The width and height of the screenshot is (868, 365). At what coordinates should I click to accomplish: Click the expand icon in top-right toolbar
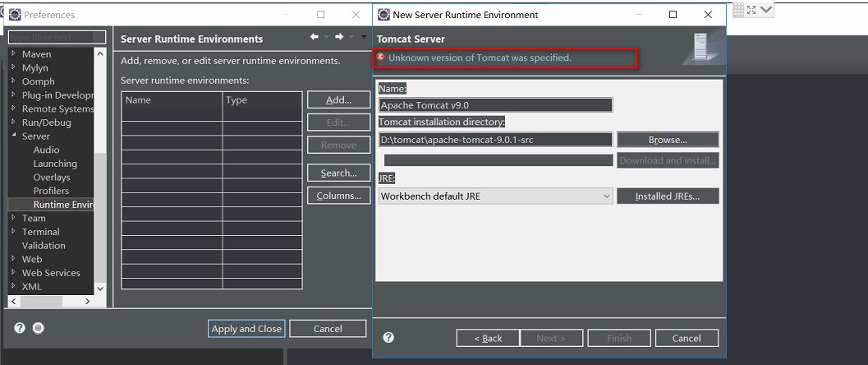751,9
